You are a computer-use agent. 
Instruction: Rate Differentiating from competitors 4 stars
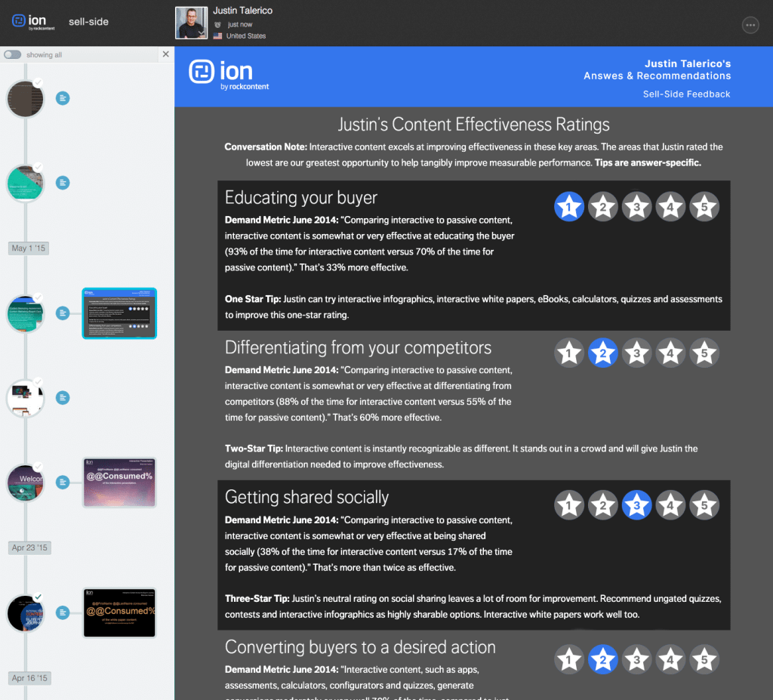click(670, 353)
